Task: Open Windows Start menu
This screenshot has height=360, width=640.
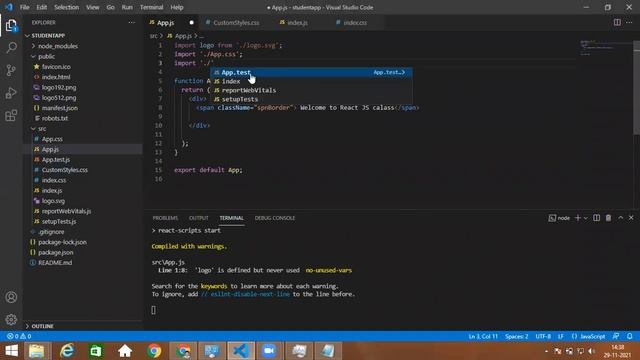Action: pos(11,351)
